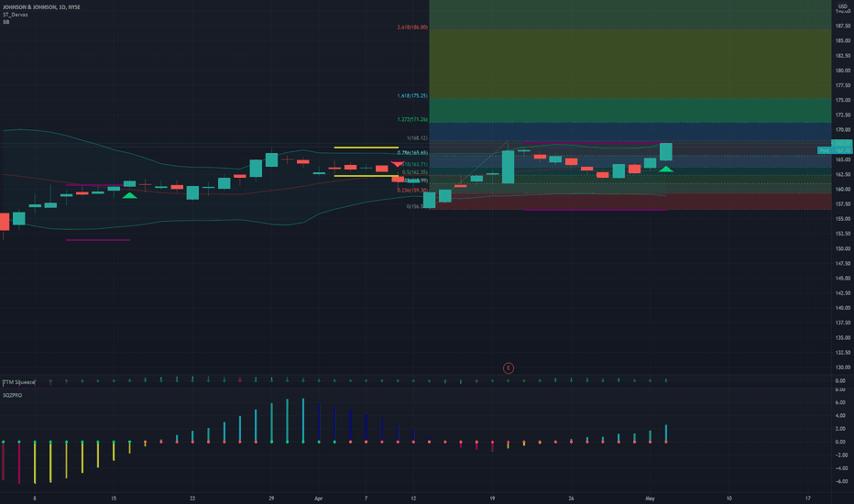Click the green up-triangle signal near the 15th

coord(129,195)
